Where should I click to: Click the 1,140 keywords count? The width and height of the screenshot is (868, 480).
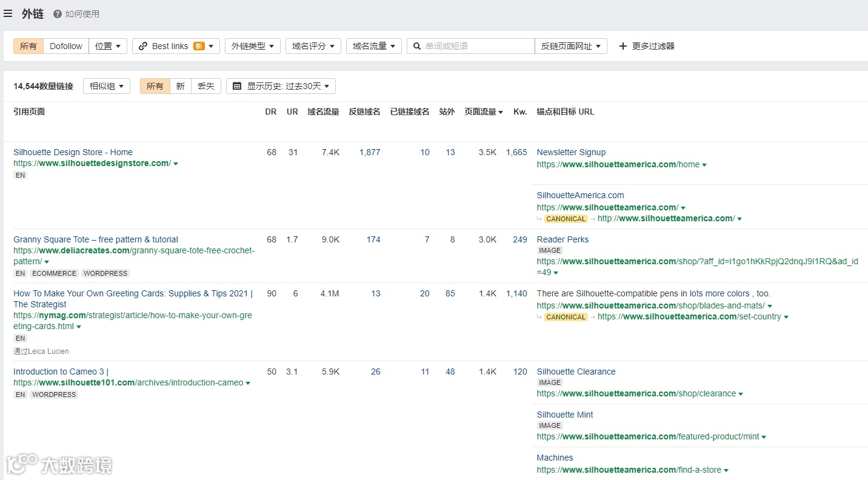516,293
